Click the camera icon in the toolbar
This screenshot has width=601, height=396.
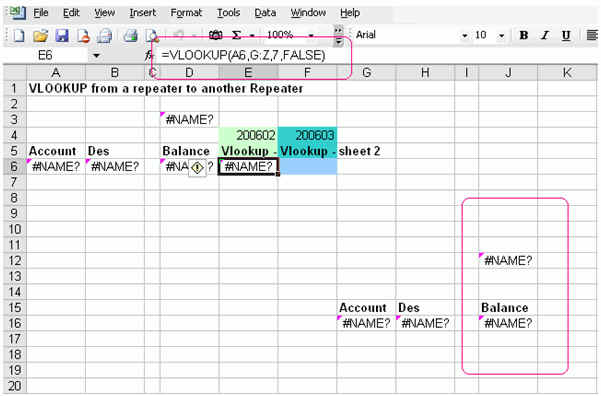pos(215,35)
